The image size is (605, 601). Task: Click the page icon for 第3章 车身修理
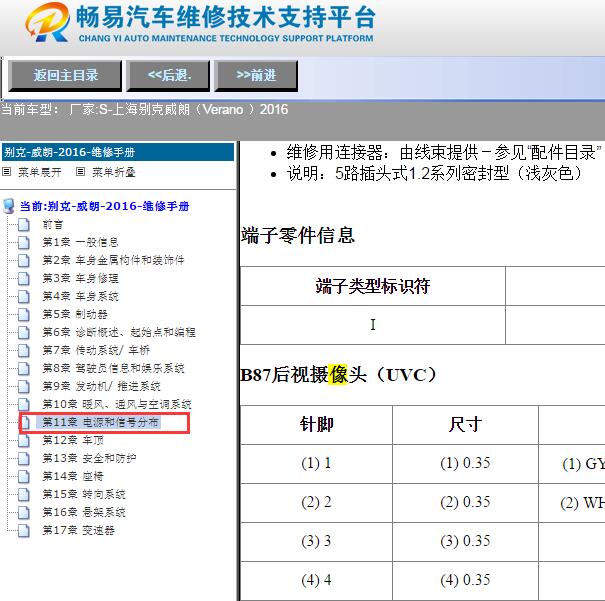(x=24, y=279)
